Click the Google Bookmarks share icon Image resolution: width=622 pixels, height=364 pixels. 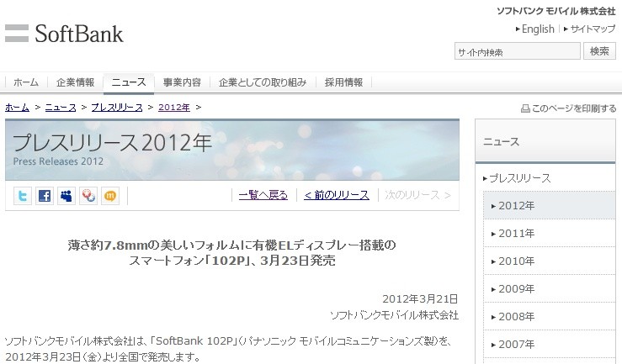click(88, 196)
